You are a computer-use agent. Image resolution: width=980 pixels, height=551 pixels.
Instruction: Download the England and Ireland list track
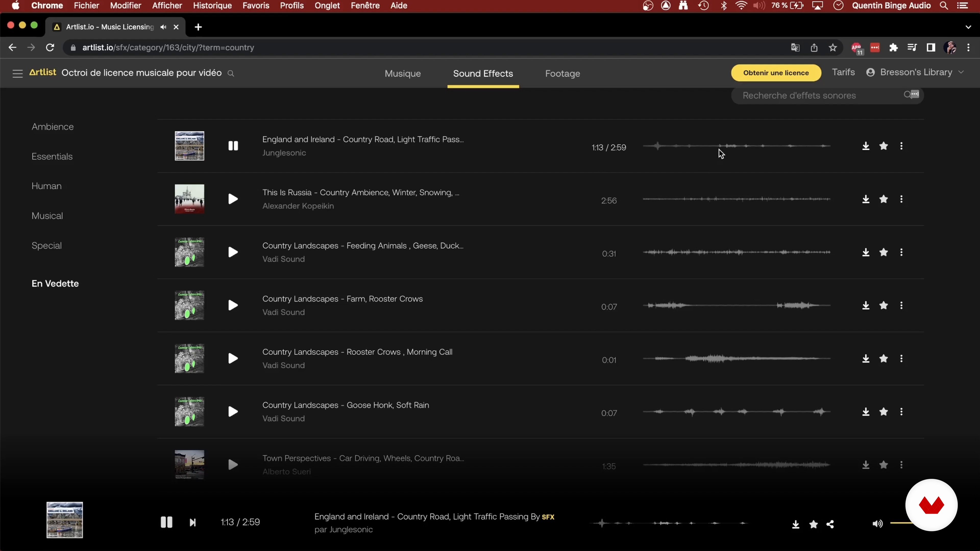(x=865, y=146)
